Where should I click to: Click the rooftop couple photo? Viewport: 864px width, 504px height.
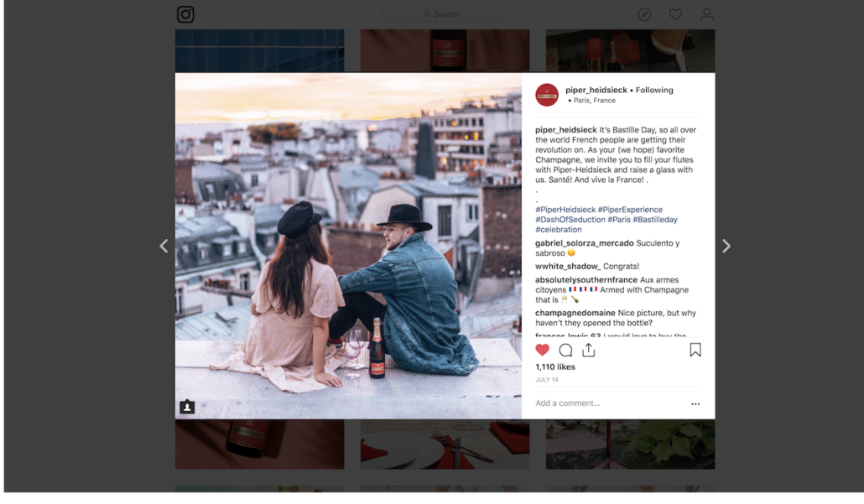tap(348, 246)
